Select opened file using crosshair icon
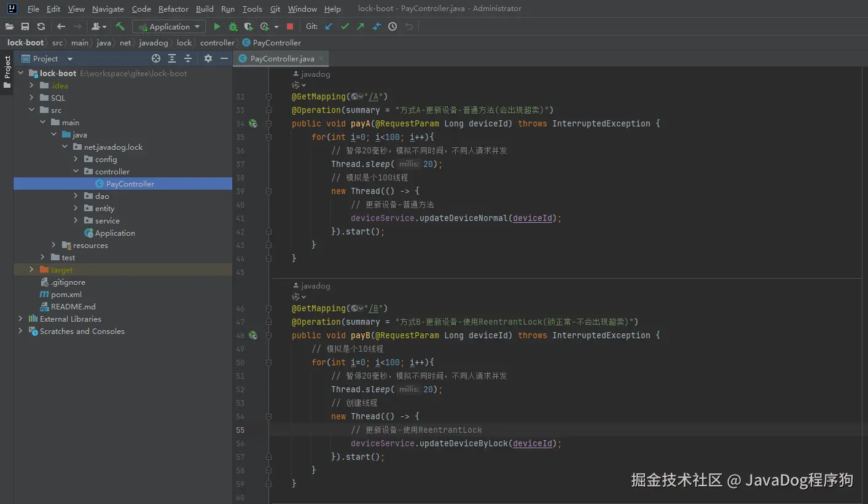This screenshot has height=504, width=868. (x=156, y=58)
